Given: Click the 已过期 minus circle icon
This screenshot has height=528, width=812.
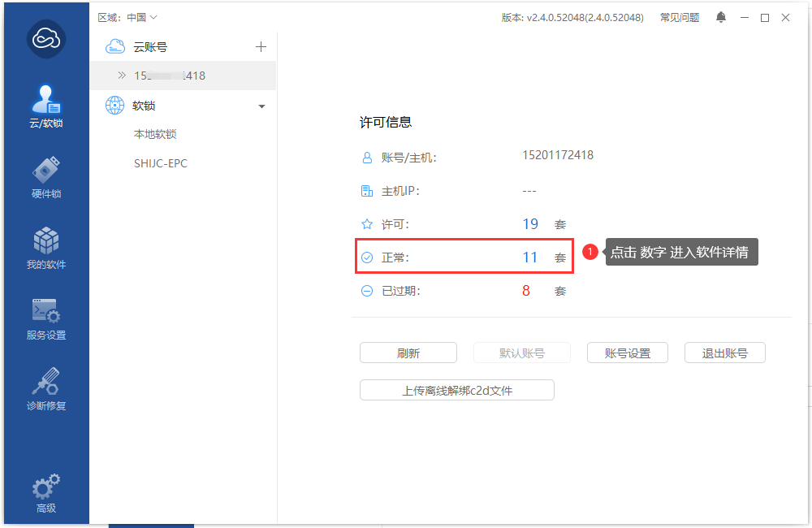Looking at the screenshot, I should click(x=367, y=291).
